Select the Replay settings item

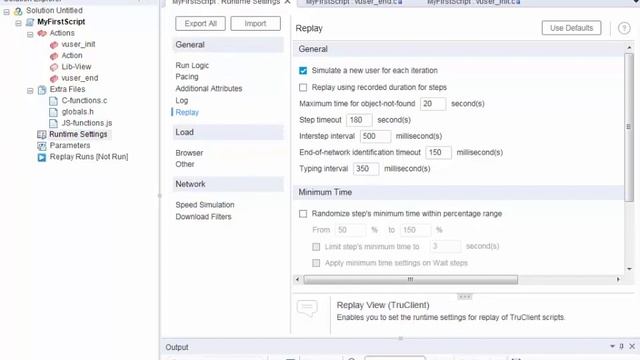click(x=187, y=112)
